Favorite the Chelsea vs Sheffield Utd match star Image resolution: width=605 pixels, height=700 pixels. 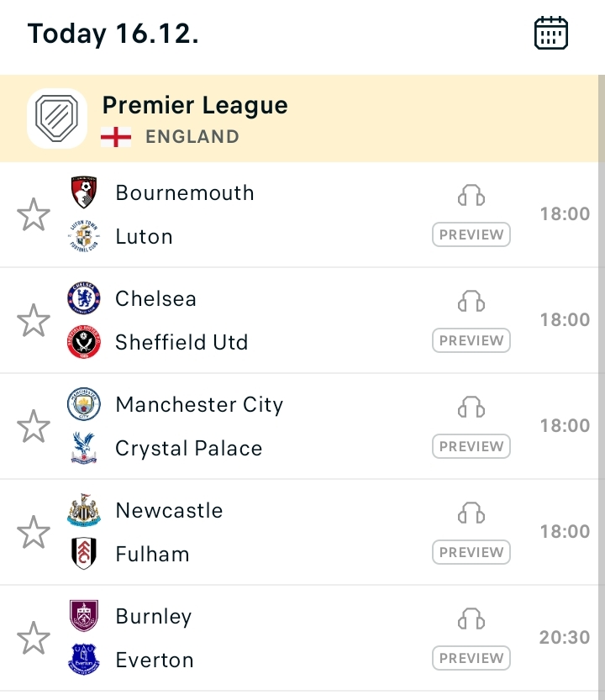(34, 320)
